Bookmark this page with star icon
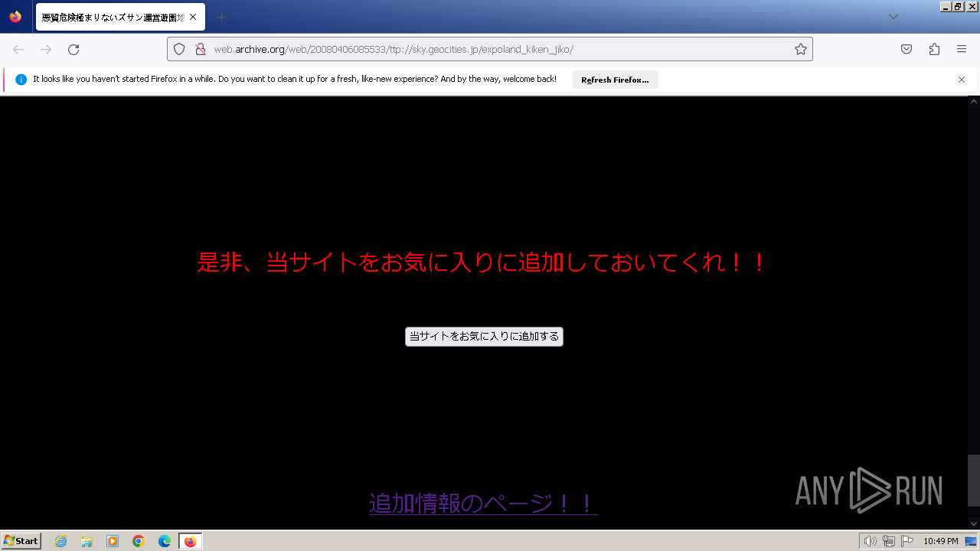The image size is (980, 551). pyautogui.click(x=801, y=49)
